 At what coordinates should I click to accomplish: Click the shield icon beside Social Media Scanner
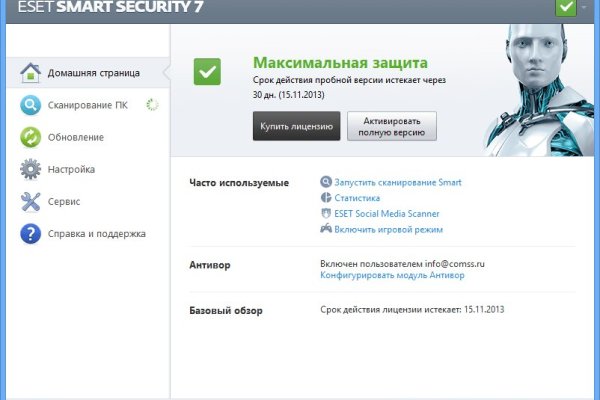coord(326,213)
